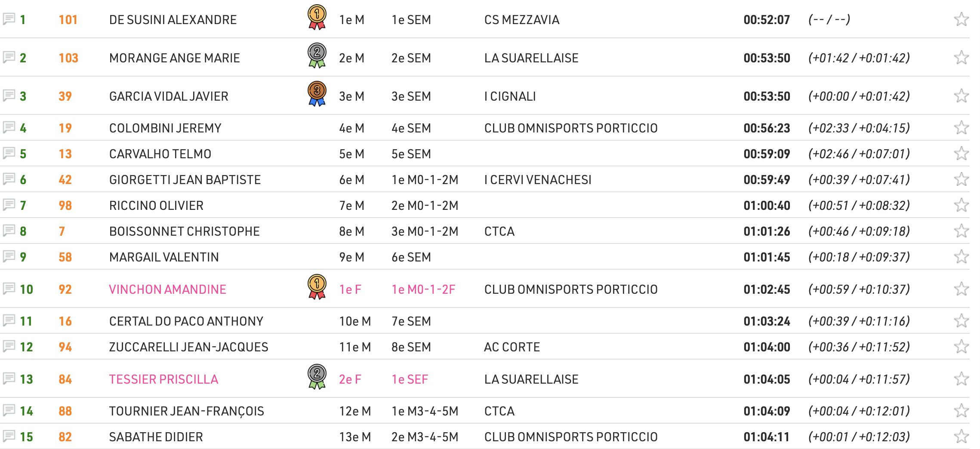Click club name CS Mezzavia
Image resolution: width=980 pixels, height=449 pixels.
[521, 20]
